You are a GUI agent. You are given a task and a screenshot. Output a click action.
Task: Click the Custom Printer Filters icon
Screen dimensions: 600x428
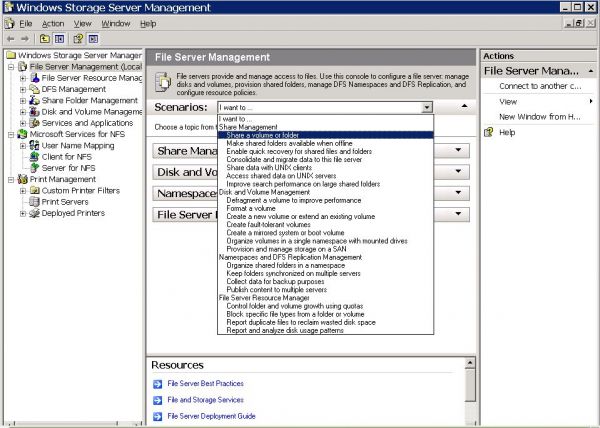tap(34, 190)
